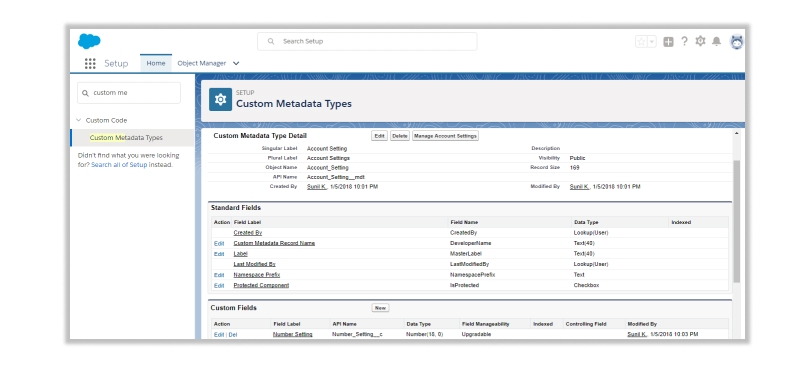The image size is (800, 369).
Task: Click New button in Custom Fields
Action: (x=380, y=308)
